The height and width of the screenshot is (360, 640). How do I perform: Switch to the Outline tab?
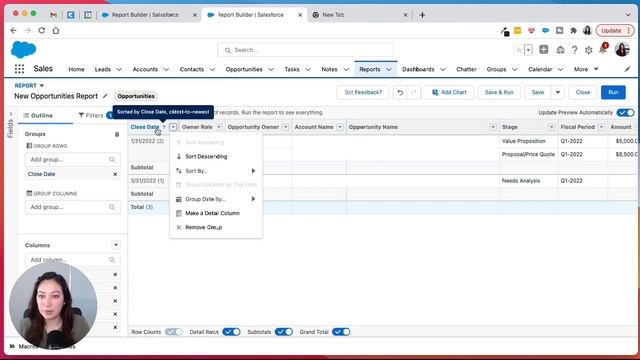pos(38,116)
